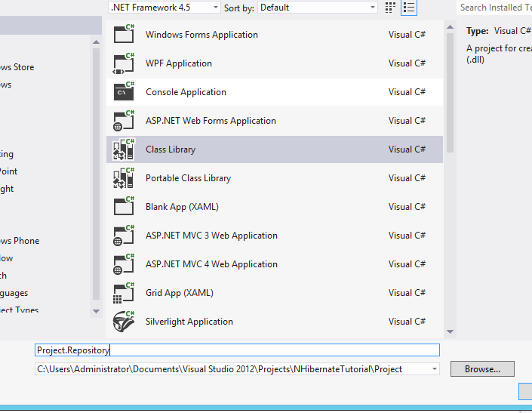Click the Blank App (XAML) icon

point(124,207)
